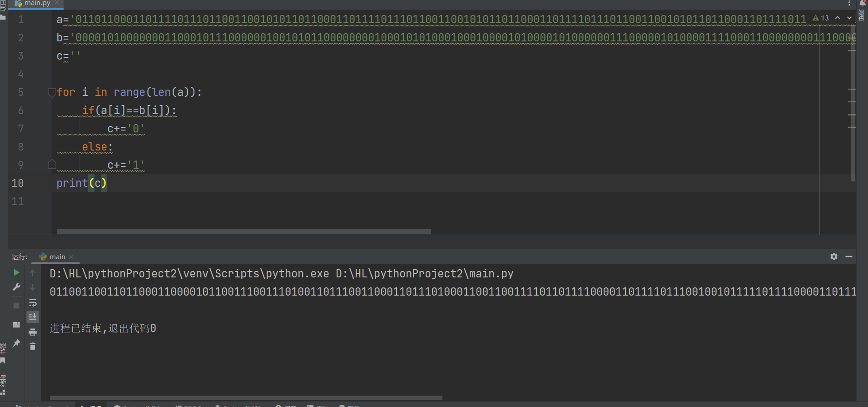Open the 13 warnings inspection indicator
868x407 pixels.
tap(821, 18)
